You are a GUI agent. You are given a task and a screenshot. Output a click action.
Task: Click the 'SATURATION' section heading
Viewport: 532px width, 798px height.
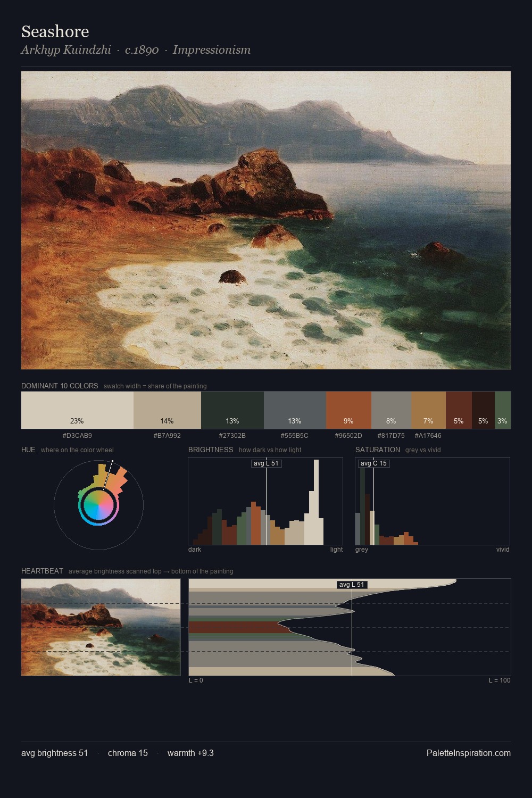(378, 450)
